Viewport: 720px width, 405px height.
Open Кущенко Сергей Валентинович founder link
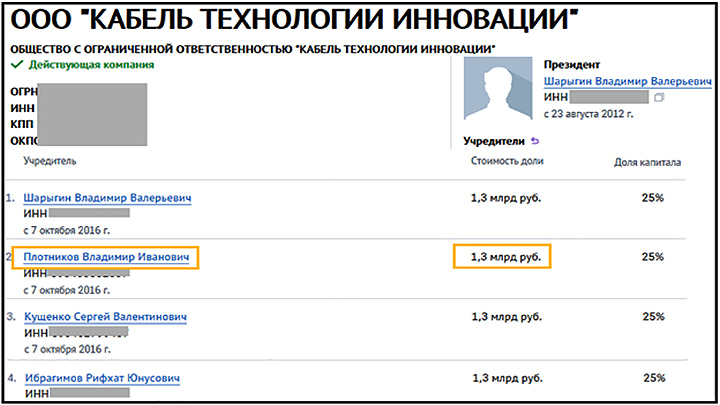click(105, 317)
